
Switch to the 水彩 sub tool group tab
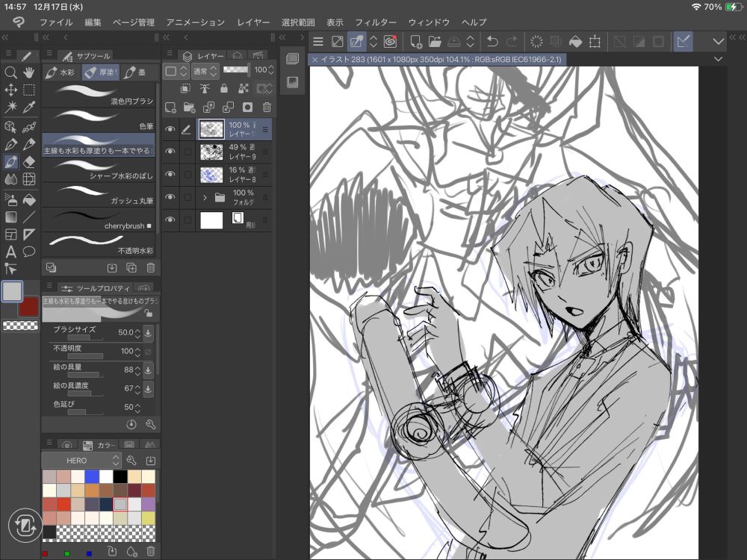pyautogui.click(x=61, y=72)
